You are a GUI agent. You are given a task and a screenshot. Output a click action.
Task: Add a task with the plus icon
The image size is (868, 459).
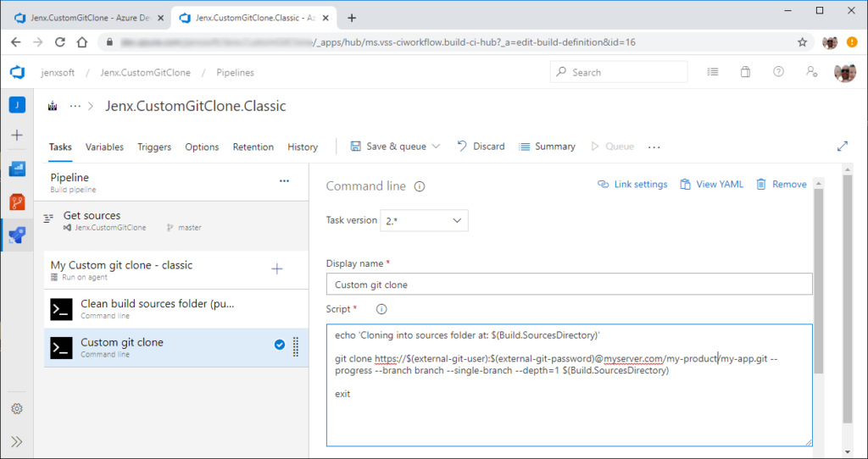pyautogui.click(x=277, y=269)
